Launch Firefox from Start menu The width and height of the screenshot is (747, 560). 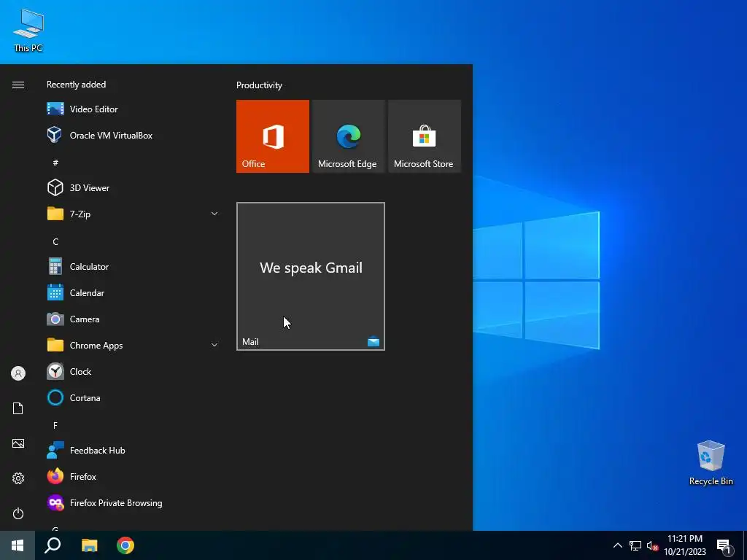(133, 477)
